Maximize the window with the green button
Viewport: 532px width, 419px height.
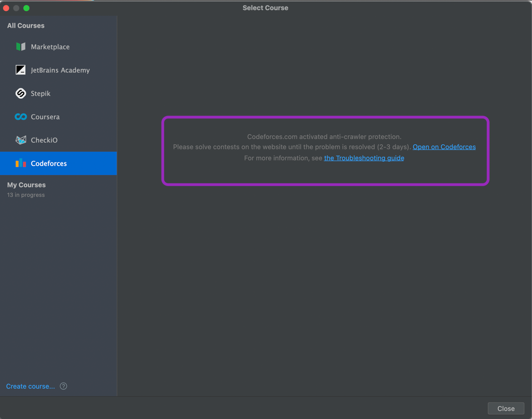[27, 8]
